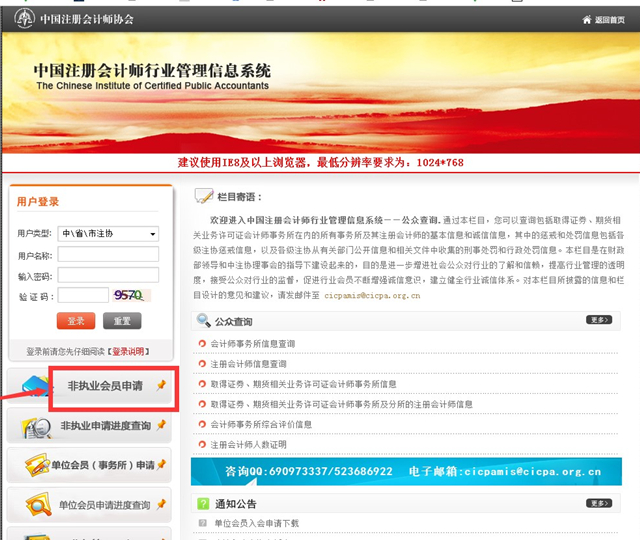Click the 用户登录 panel heading
Screen dimensions: 640x540
coord(38,202)
